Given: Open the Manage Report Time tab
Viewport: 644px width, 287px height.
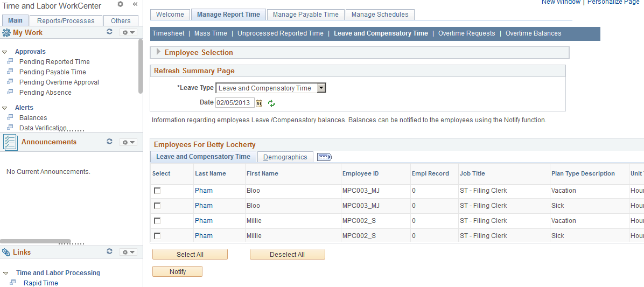Looking at the screenshot, I should click(x=228, y=15).
